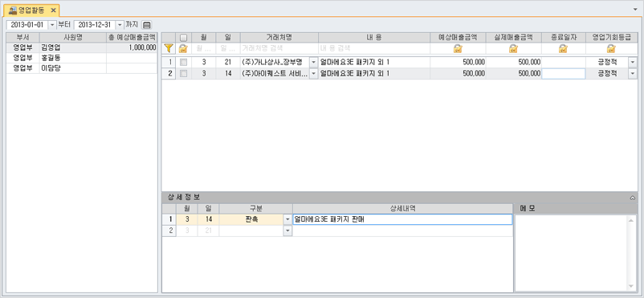This screenshot has height=298, width=644.
Task: Click the 종료일자 cell in row 2
Action: pyautogui.click(x=564, y=74)
